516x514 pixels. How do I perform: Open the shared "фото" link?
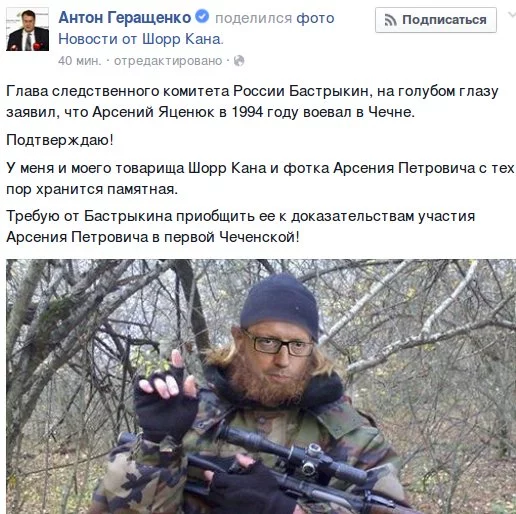coord(315,18)
